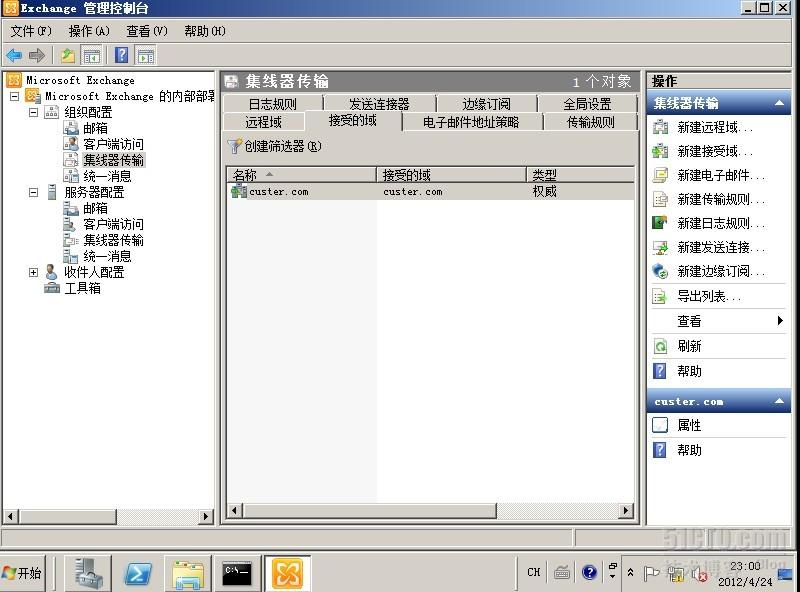Viewport: 800px width, 592px height.
Task: Click the tree pane horizontal scrollbar right arrow
Action: pyautogui.click(x=206, y=516)
